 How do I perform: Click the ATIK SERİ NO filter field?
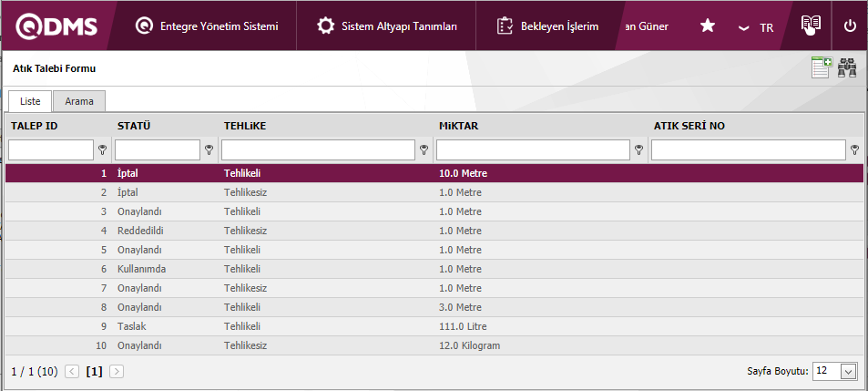point(749,149)
